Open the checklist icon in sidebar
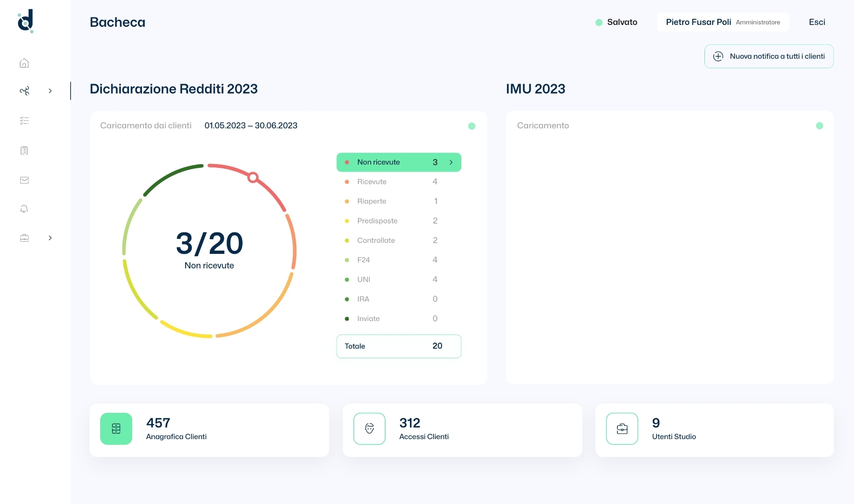Viewport: 854px width, 504px height. (24, 121)
